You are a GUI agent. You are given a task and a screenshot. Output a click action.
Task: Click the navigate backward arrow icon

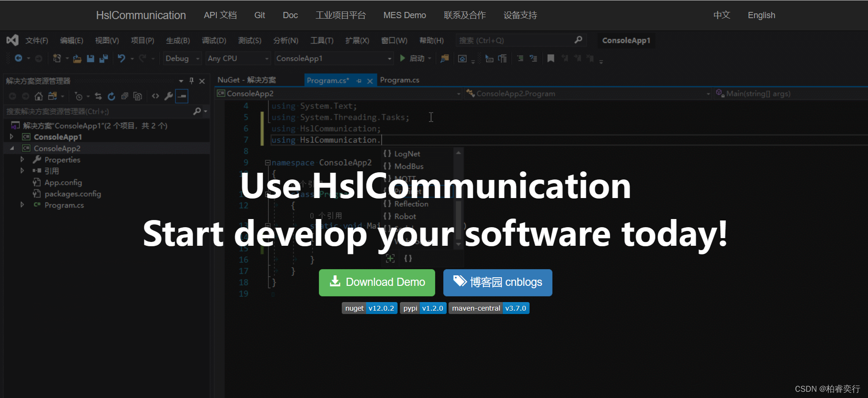pos(18,58)
